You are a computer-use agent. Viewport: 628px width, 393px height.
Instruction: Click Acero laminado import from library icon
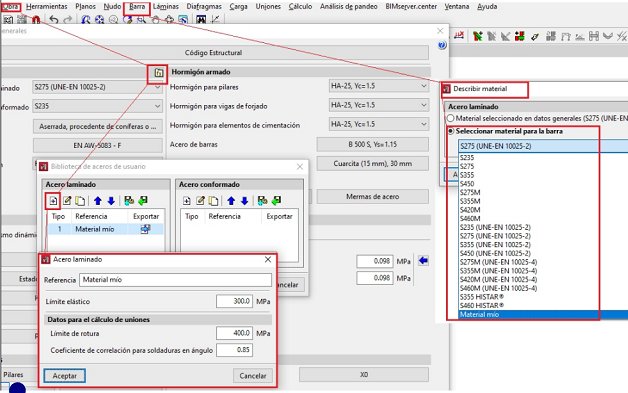[x=129, y=201]
